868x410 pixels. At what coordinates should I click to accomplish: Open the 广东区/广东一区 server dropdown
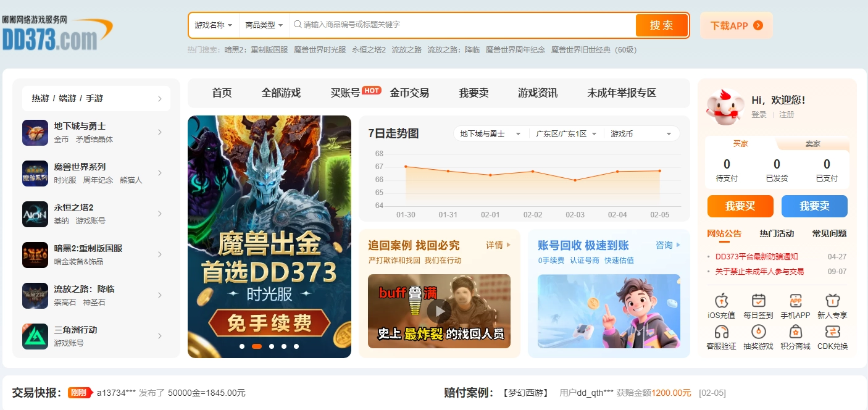(x=565, y=133)
